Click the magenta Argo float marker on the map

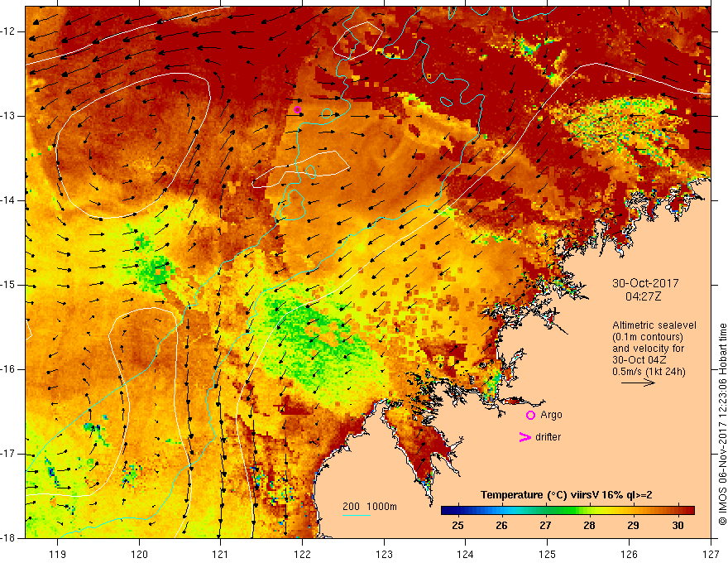297,109
